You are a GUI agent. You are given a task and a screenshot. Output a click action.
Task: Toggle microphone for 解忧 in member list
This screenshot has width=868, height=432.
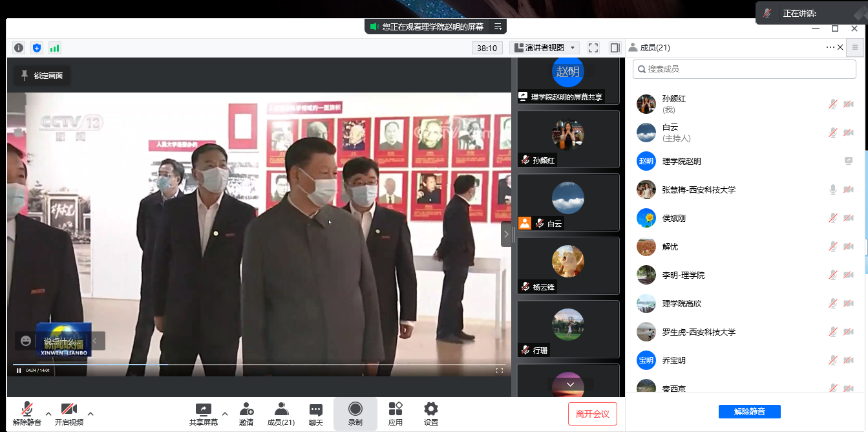click(833, 246)
